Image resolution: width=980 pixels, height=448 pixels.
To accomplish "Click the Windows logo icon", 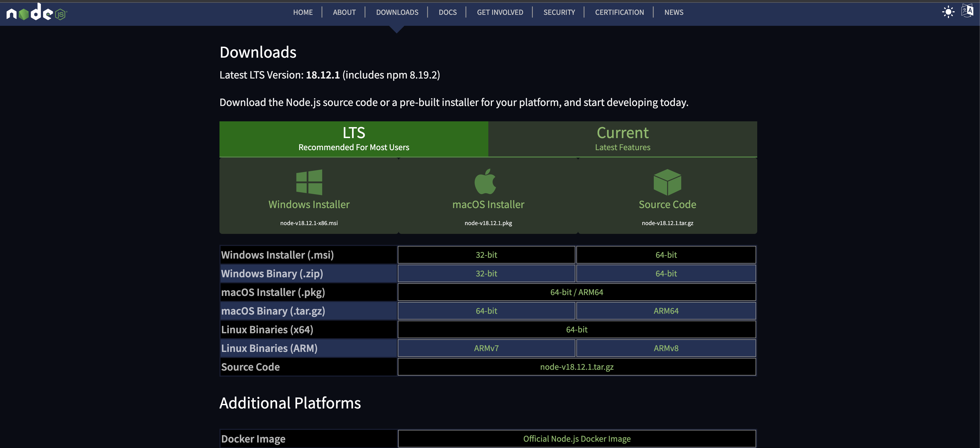I will (309, 182).
